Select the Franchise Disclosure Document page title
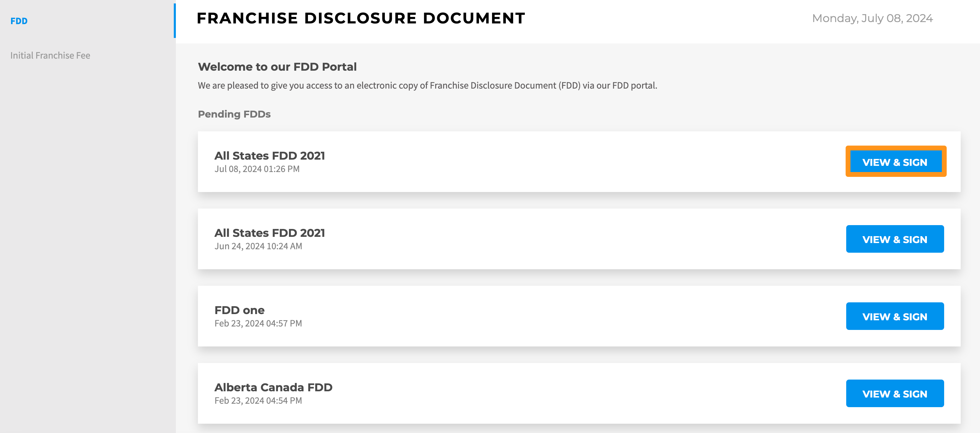The width and height of the screenshot is (980, 433). [361, 18]
